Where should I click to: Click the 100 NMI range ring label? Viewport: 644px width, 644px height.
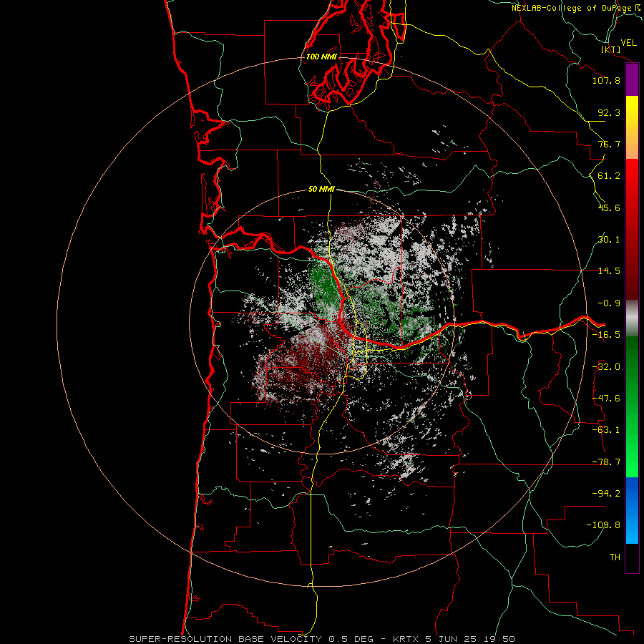tap(321, 57)
